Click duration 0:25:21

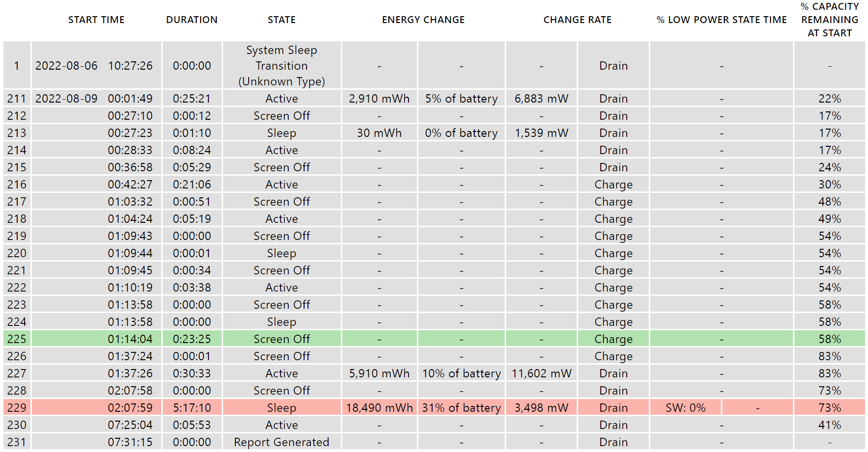tap(192, 98)
